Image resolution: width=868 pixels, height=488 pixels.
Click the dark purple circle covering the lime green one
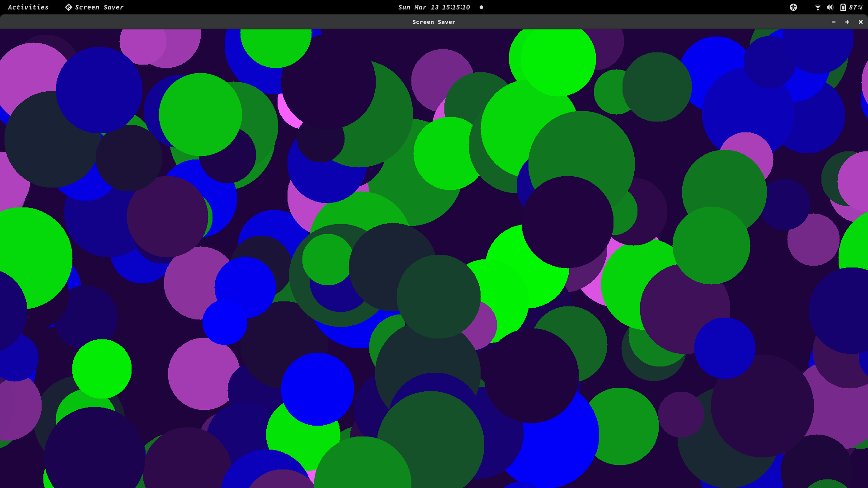pyautogui.click(x=567, y=221)
